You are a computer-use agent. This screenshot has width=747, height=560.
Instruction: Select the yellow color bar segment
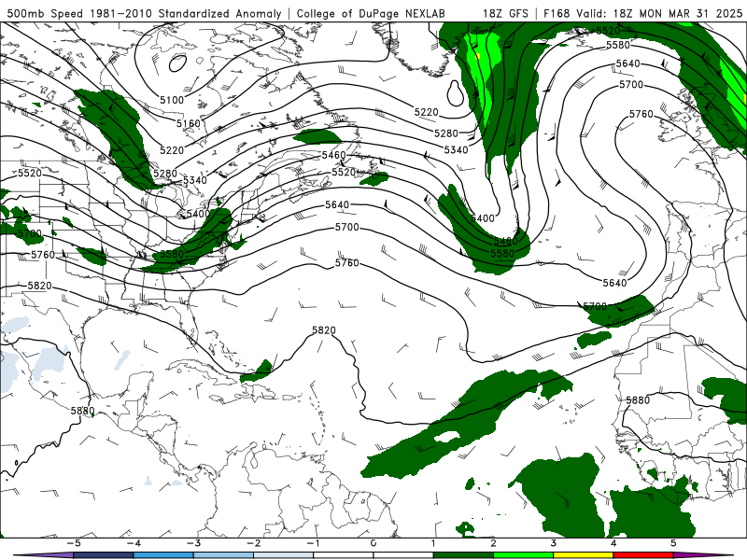point(583,555)
